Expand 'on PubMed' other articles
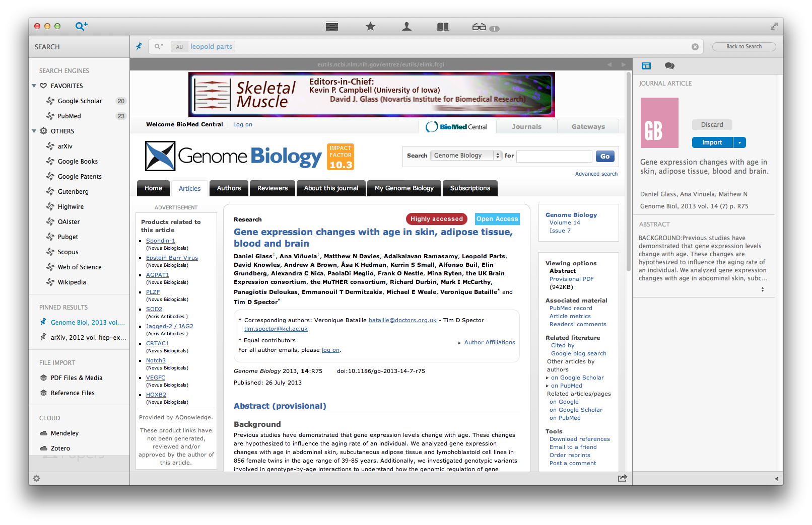Screen dimensions: 812x525 click(x=547, y=386)
